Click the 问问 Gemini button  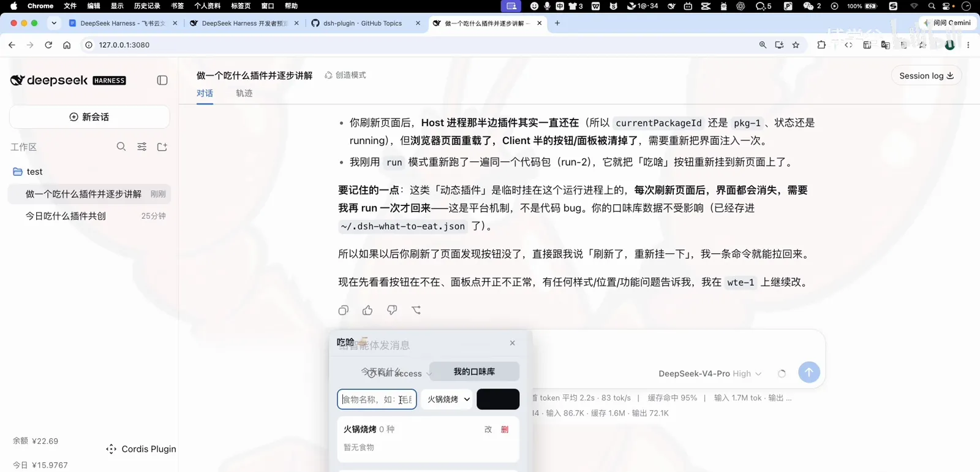tap(948, 23)
